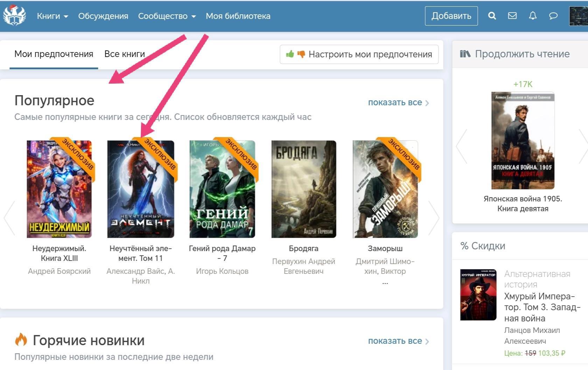
Task: Open Обсуждения in the top menu
Action: tap(103, 16)
